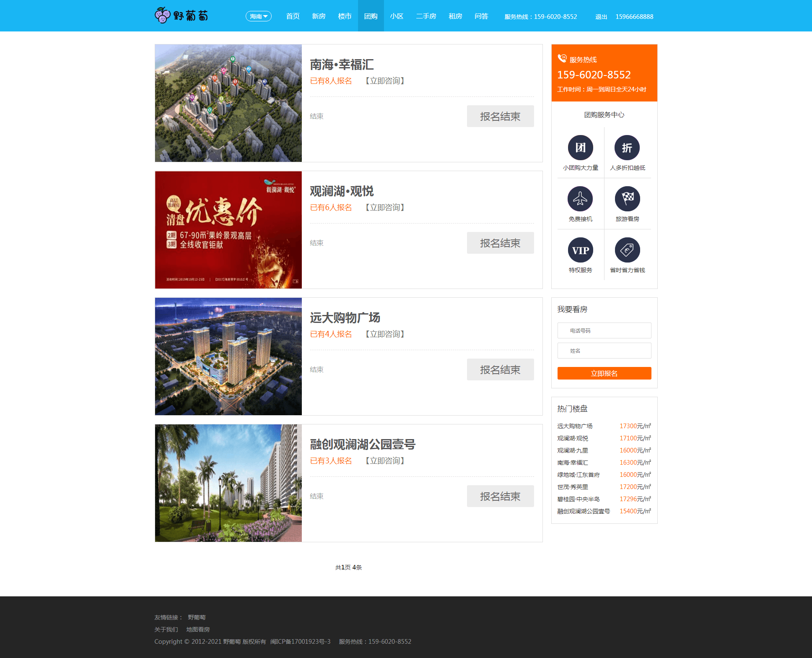Screen dimensions: 812x658
Task: Click the VIP 特权服务 icon
Action: 581,250
